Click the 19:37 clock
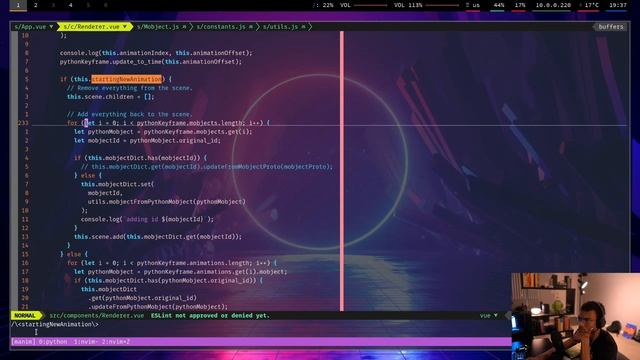This screenshot has height=360, width=640. [x=618, y=5]
